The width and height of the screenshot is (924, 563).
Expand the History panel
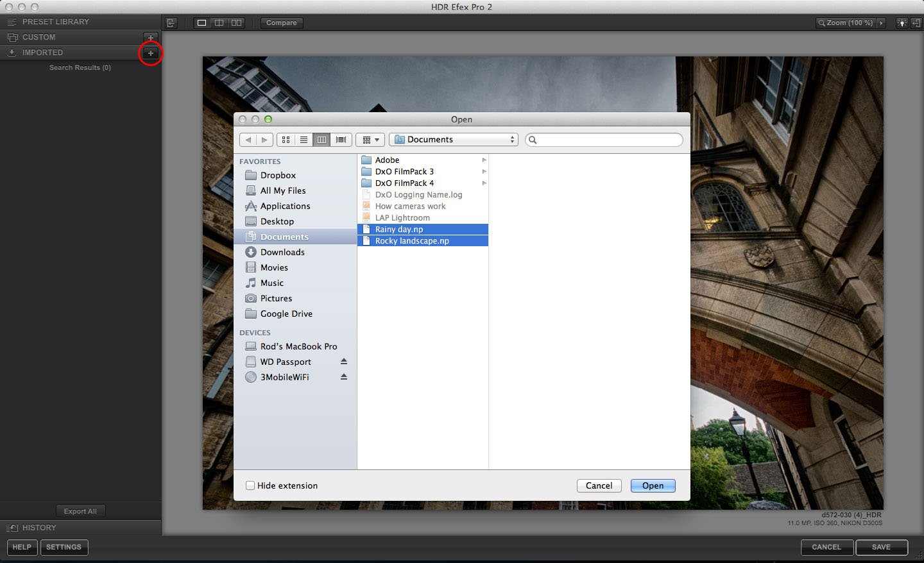[81, 528]
